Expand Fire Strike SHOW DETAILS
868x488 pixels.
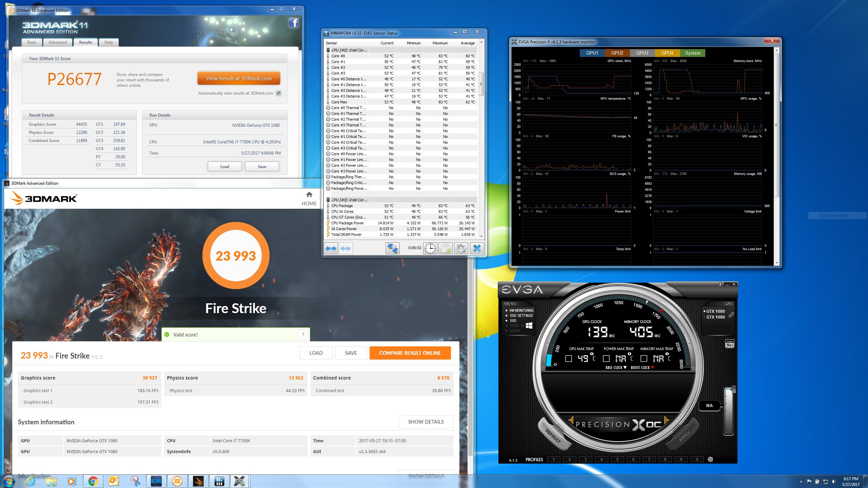coord(426,422)
